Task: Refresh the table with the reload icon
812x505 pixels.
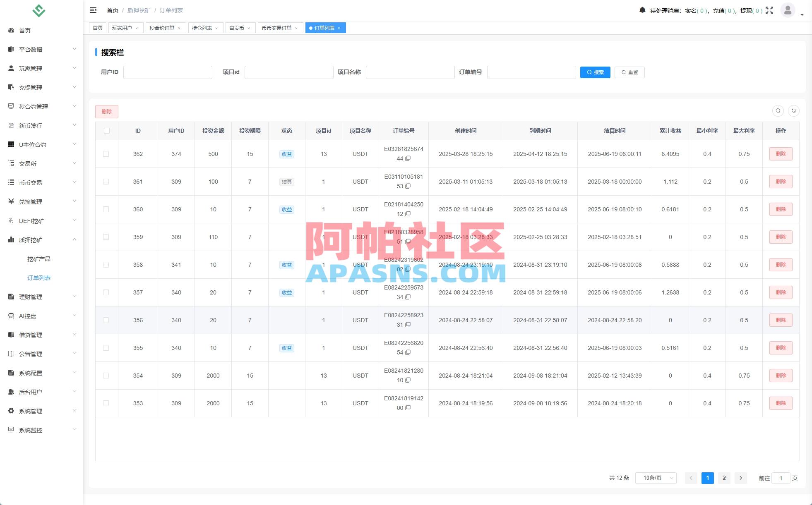Action: click(794, 111)
